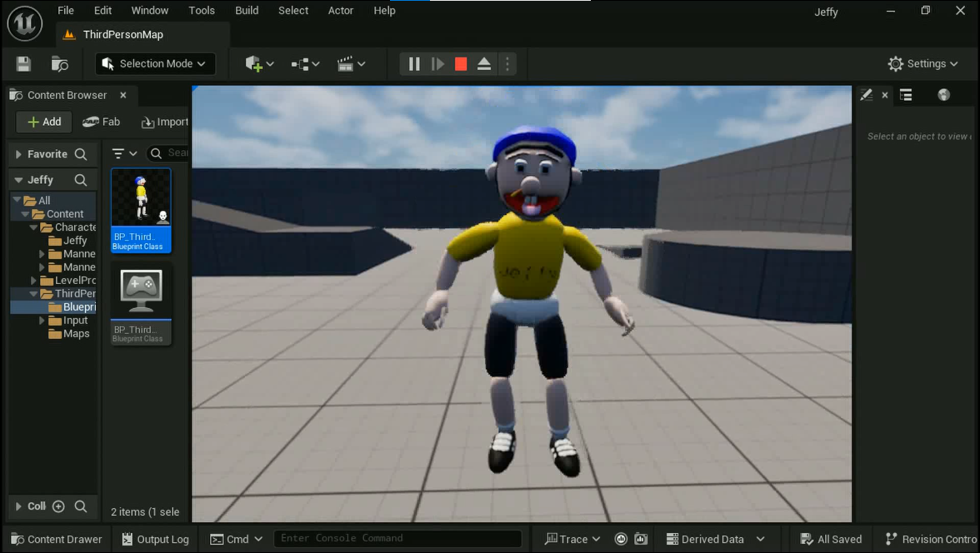
Task: Expand the Input folder
Action: pyautogui.click(x=42, y=321)
